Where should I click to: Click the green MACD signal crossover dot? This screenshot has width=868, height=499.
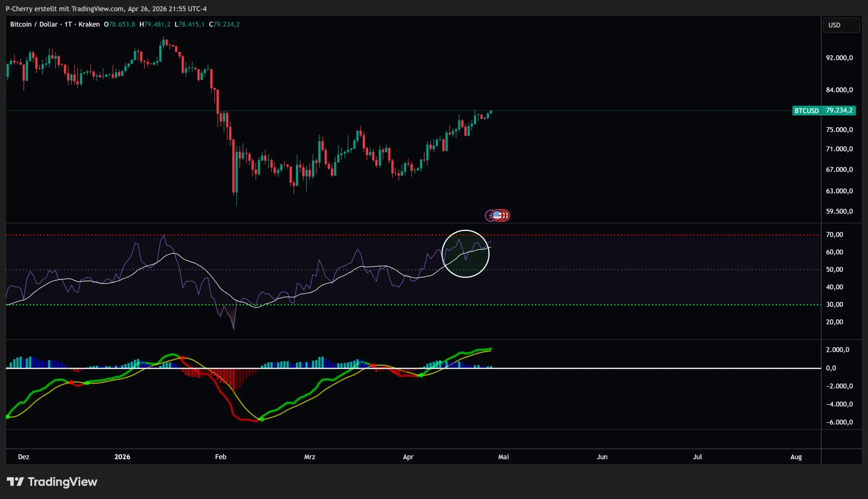(x=421, y=375)
